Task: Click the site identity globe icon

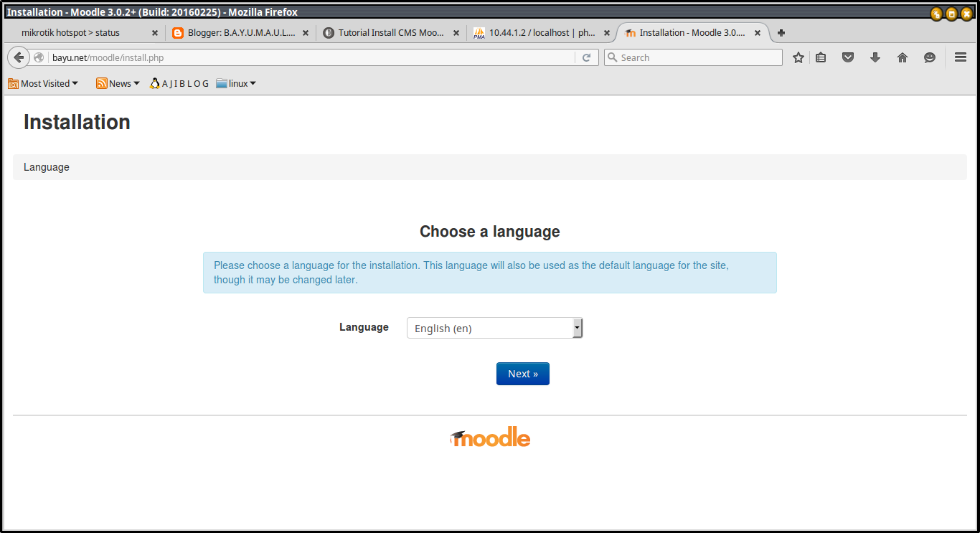Action: (39, 57)
